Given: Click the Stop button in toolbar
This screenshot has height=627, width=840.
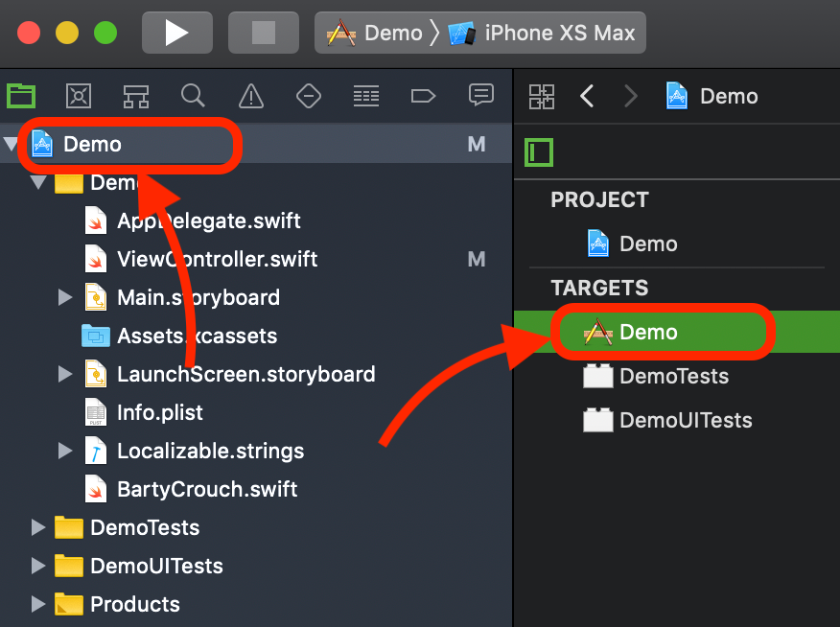Looking at the screenshot, I should [264, 33].
